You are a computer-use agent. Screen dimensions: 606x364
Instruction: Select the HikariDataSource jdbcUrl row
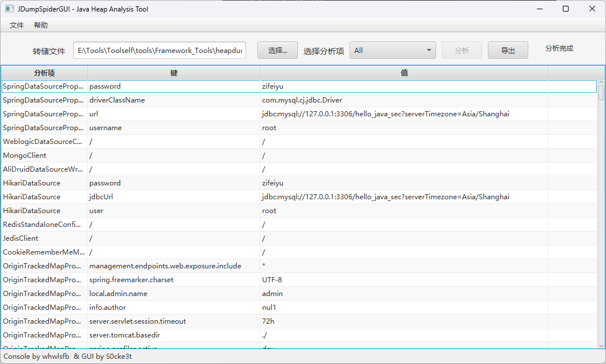point(299,196)
